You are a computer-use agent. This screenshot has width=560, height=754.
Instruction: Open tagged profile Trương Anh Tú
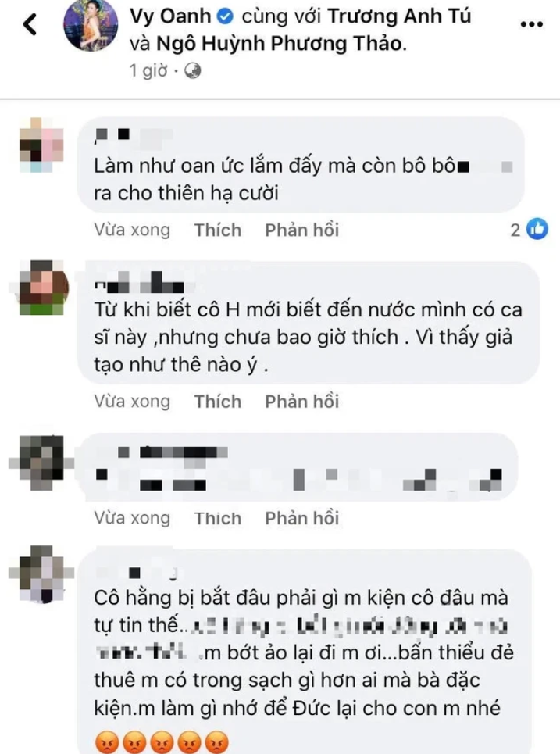pyautogui.click(x=399, y=16)
